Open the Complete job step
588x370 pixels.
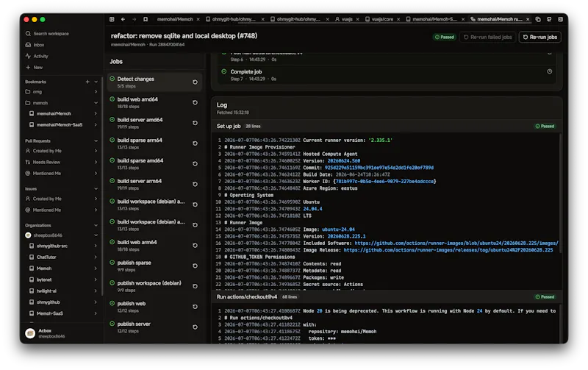pos(387,75)
